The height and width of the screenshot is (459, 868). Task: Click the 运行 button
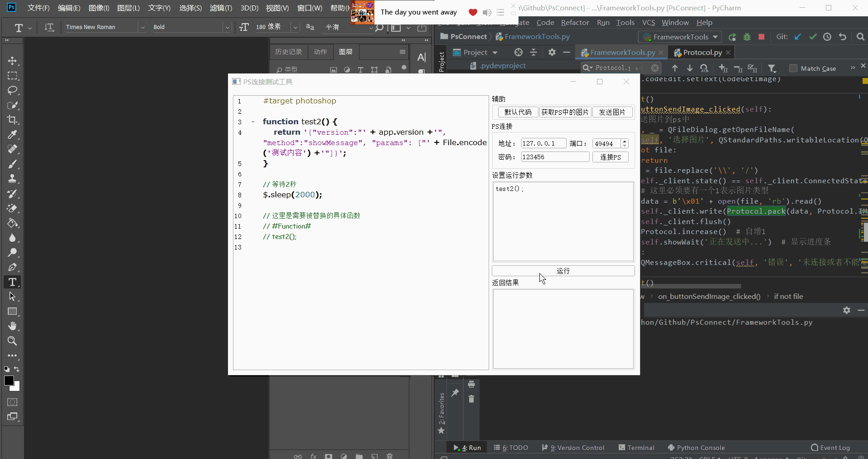563,271
